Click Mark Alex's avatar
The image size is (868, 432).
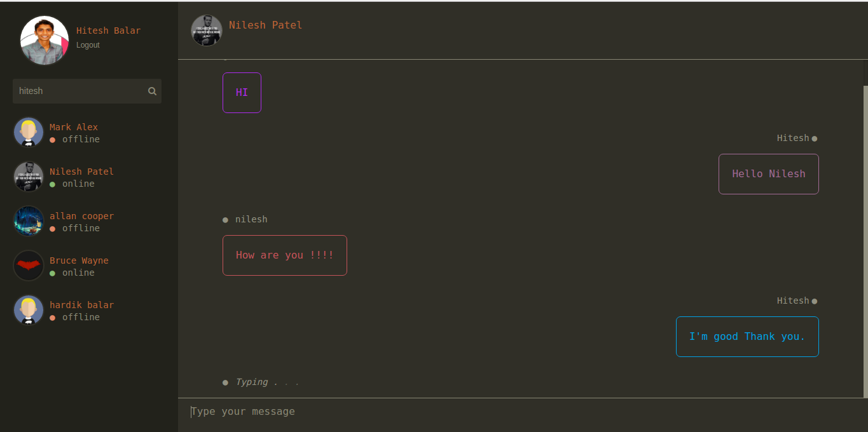coord(29,132)
